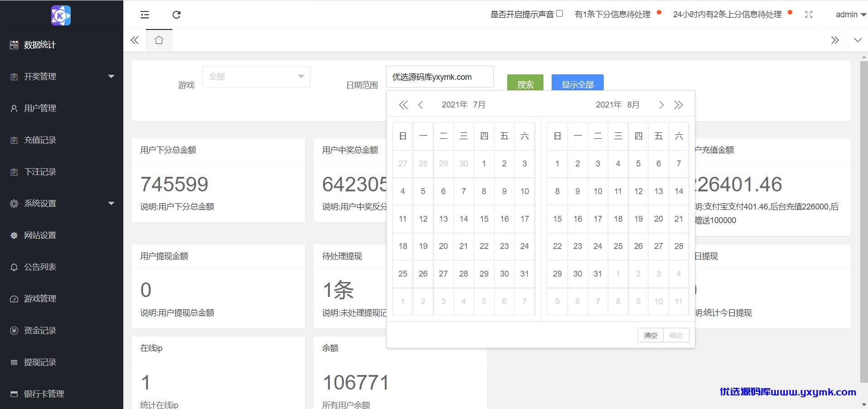Image resolution: width=868 pixels, height=409 pixels.
Task: Open 资金记录 in the sidebar
Action: coord(62,331)
